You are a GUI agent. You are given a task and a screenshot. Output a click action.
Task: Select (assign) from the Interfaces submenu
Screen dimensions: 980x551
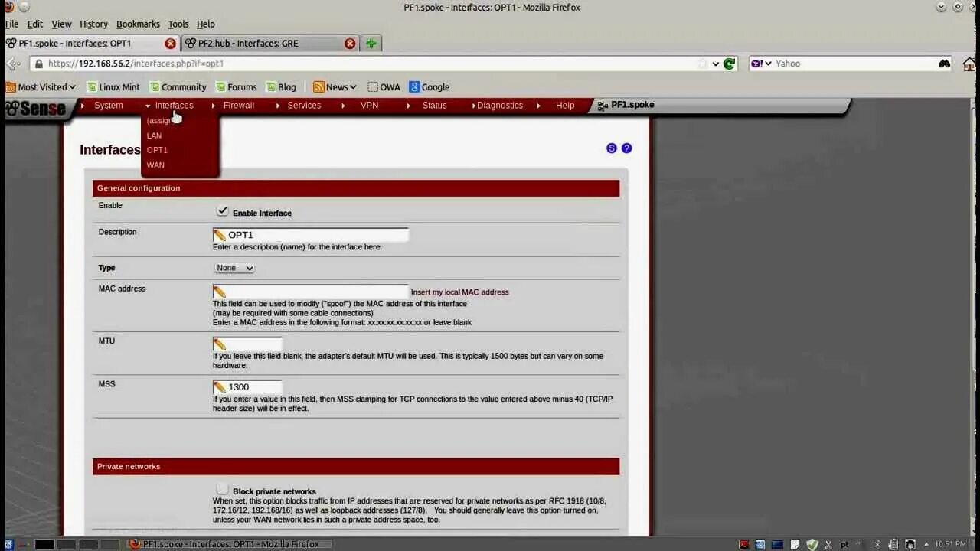[x=160, y=121]
